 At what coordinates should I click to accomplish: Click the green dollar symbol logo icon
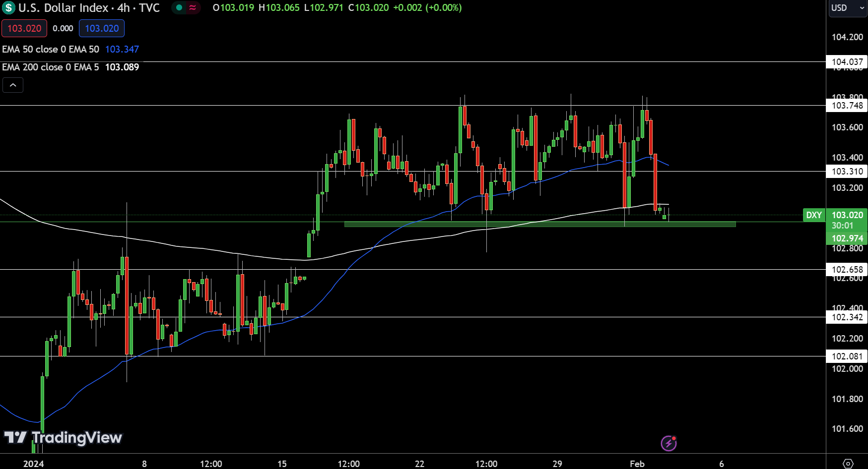click(x=8, y=8)
